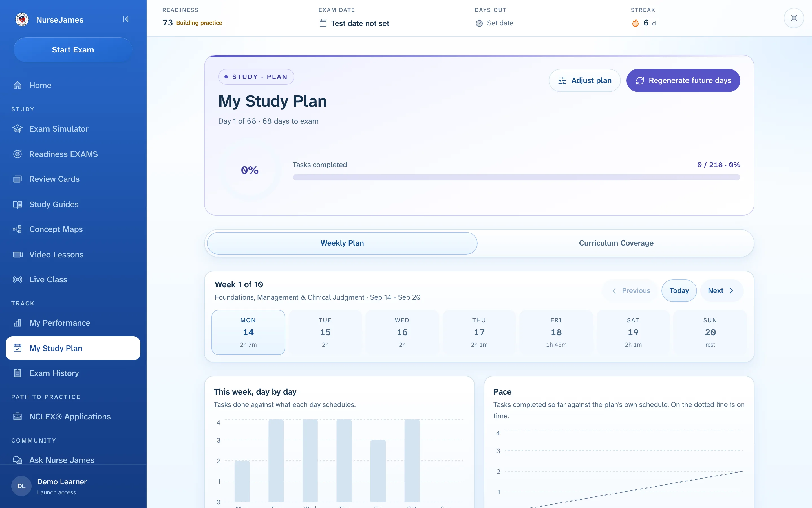This screenshot has width=812, height=508.
Task: Click the Exam History clipboard icon
Action: (17, 373)
